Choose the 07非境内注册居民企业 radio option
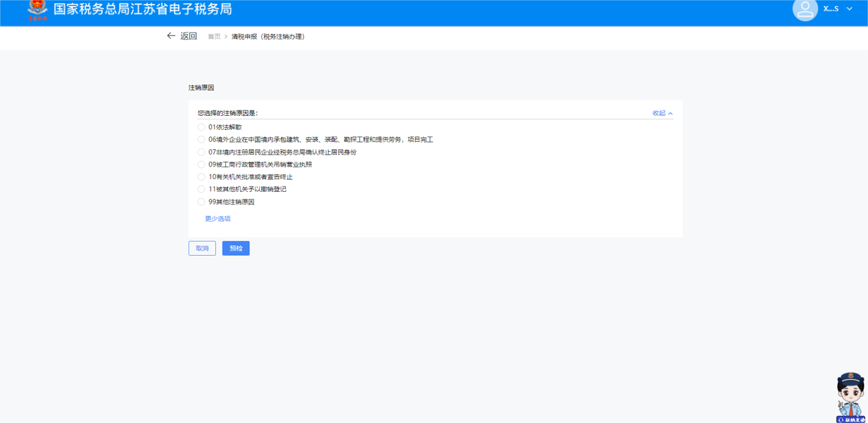Screen dimensions: 868x423 pyautogui.click(x=201, y=153)
